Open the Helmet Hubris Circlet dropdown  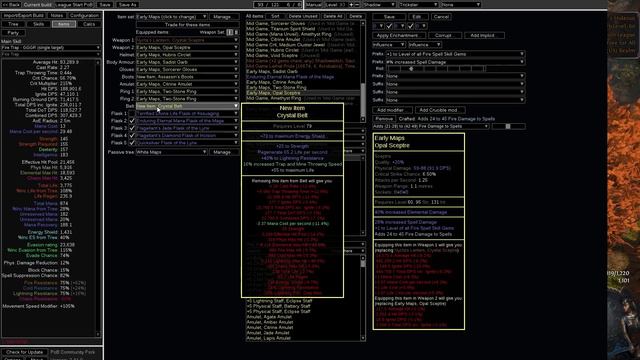coord(187,55)
